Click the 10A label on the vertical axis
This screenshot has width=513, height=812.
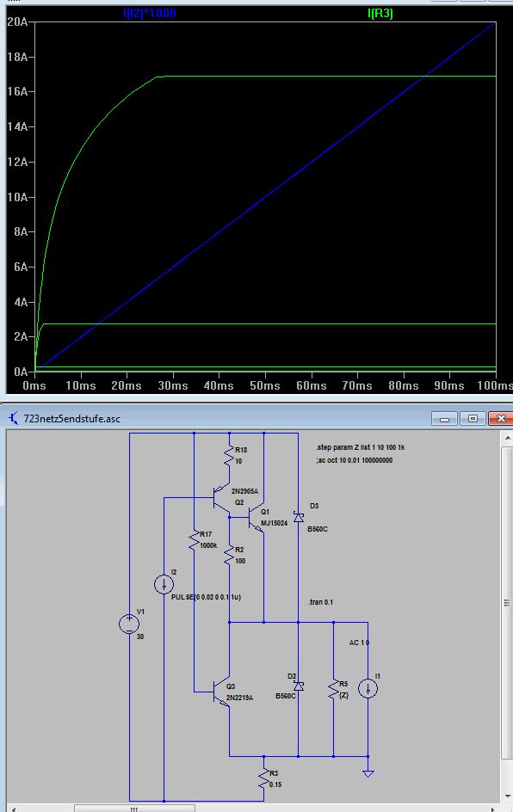tap(17, 197)
